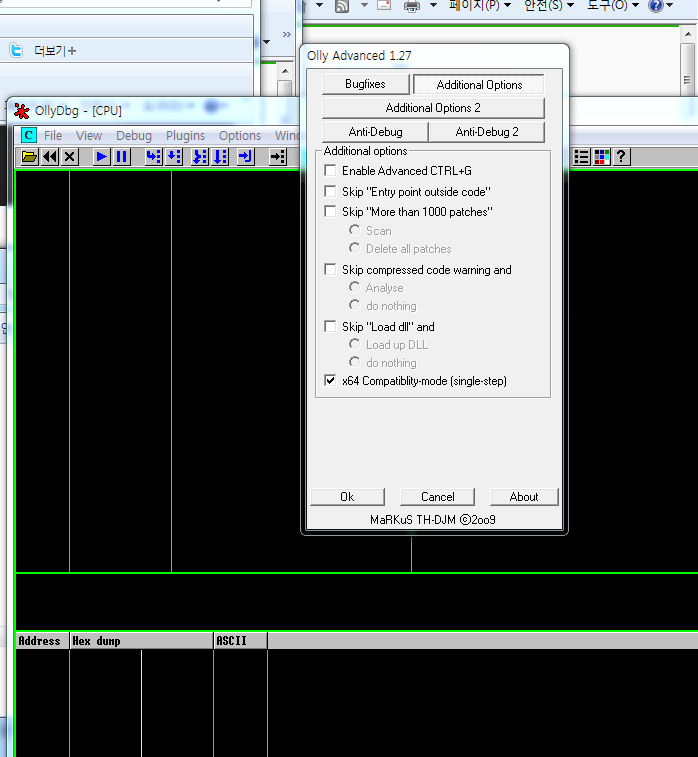Click the Step into toolbar icon
Screen dimensions: 698x757
click(x=154, y=156)
